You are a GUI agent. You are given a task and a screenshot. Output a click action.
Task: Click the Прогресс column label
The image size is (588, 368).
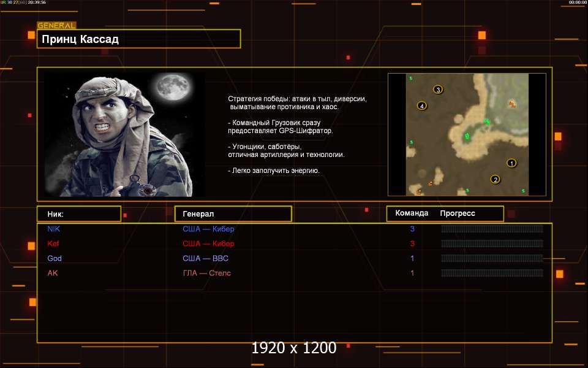tap(458, 213)
